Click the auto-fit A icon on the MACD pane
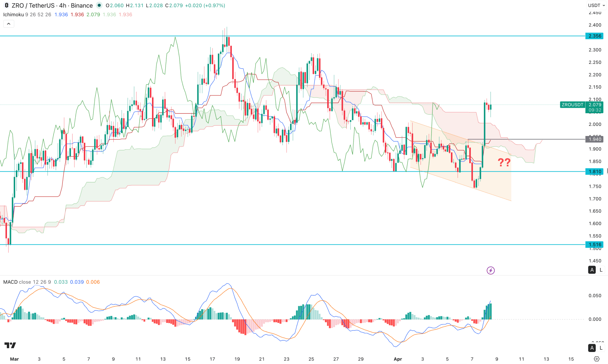Screen dimensions: 608x364 click(x=592, y=348)
